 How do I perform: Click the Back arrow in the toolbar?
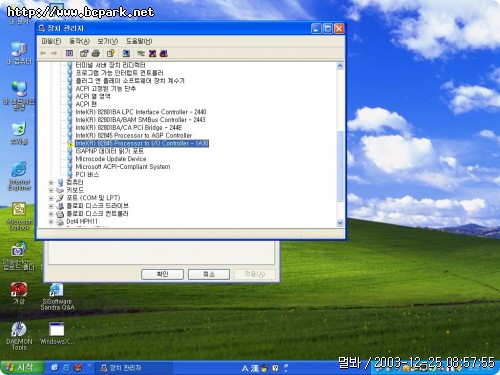pyautogui.click(x=43, y=53)
